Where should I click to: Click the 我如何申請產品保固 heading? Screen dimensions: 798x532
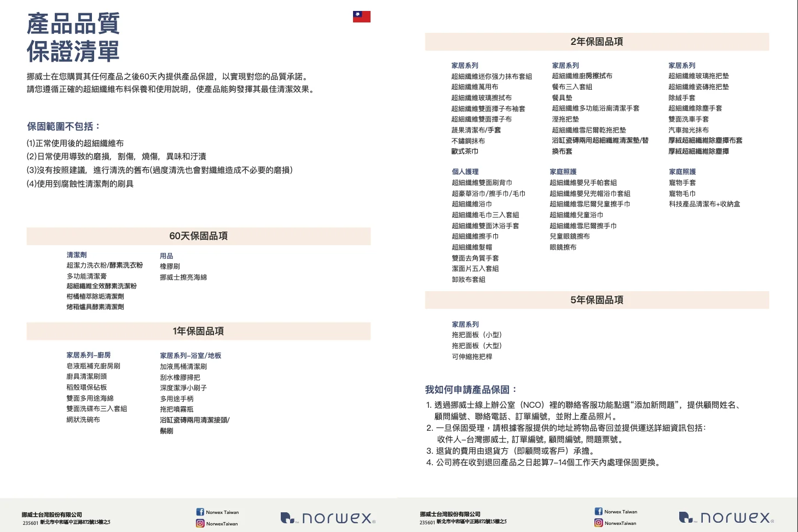coord(471,390)
